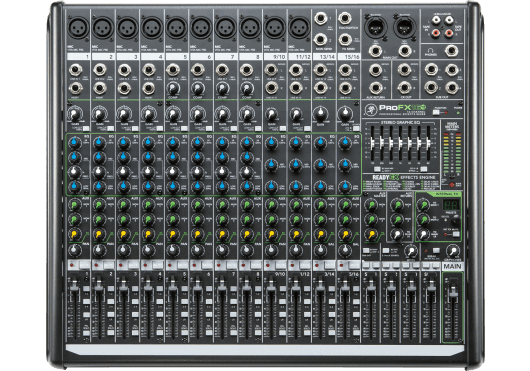Mute channel 6 with its mute button
Image resolution: width=530 pixels, height=371 pixels.
[208, 265]
